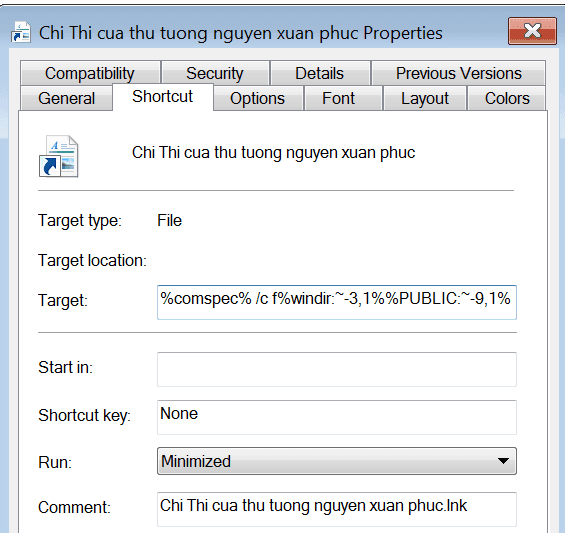
Task: Click the empty Start in field
Action: [337, 369]
